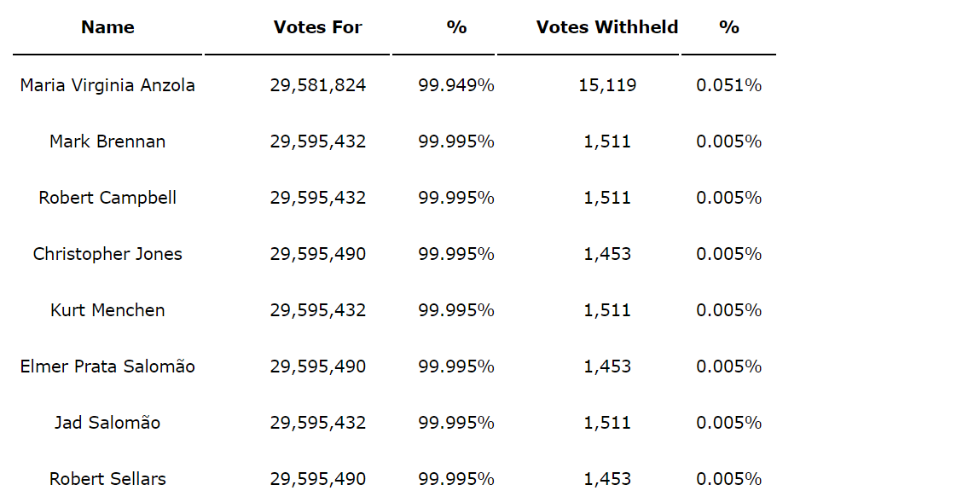Screen dimensions: 980x502
Task: Select Christopher Jones in the table
Action: click(107, 254)
